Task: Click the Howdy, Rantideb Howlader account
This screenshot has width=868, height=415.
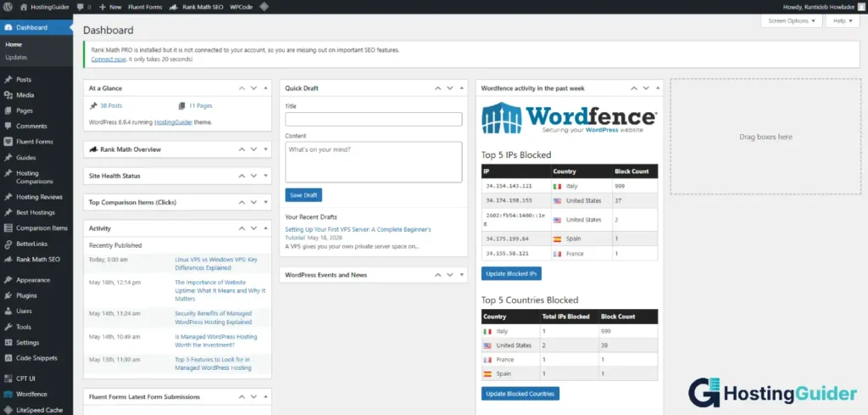Action: pyautogui.click(x=822, y=7)
